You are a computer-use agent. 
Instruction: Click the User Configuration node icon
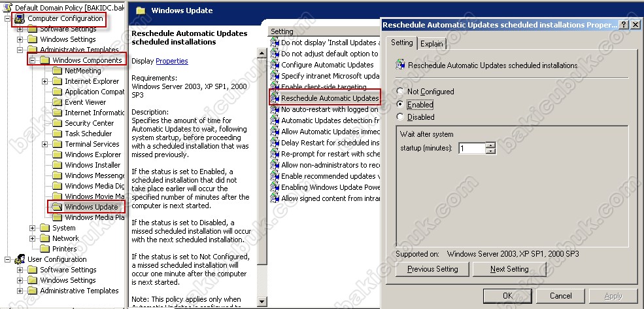[20, 260]
